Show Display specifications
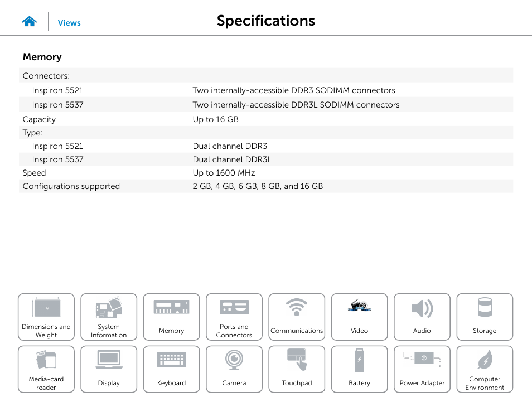Screen dimensions: 532x402 109,369
